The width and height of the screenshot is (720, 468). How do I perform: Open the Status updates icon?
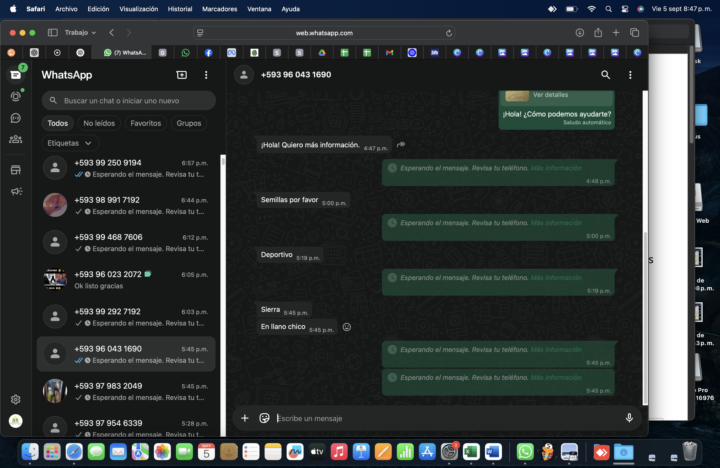pyautogui.click(x=16, y=96)
